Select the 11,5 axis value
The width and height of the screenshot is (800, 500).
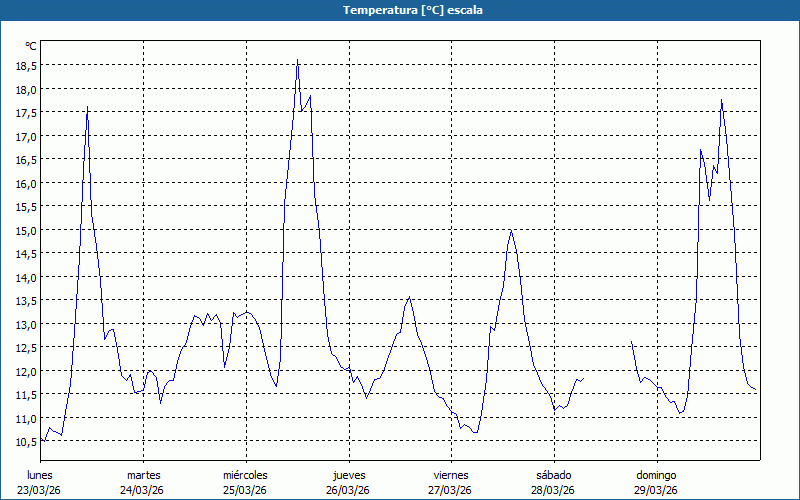pyautogui.click(x=26, y=394)
